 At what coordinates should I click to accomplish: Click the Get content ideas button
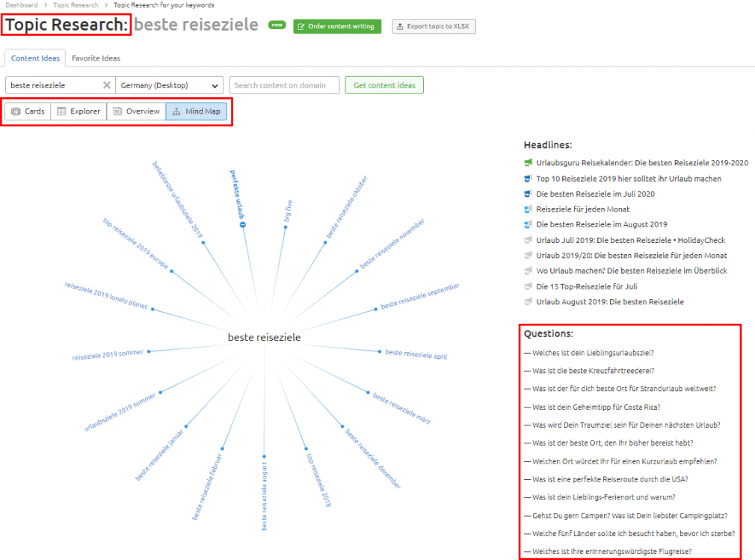(x=384, y=85)
